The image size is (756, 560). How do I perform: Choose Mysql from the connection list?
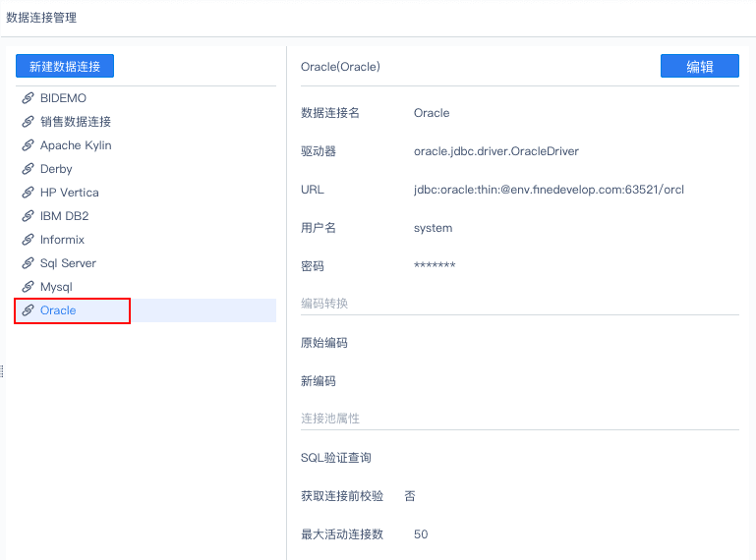click(x=56, y=287)
